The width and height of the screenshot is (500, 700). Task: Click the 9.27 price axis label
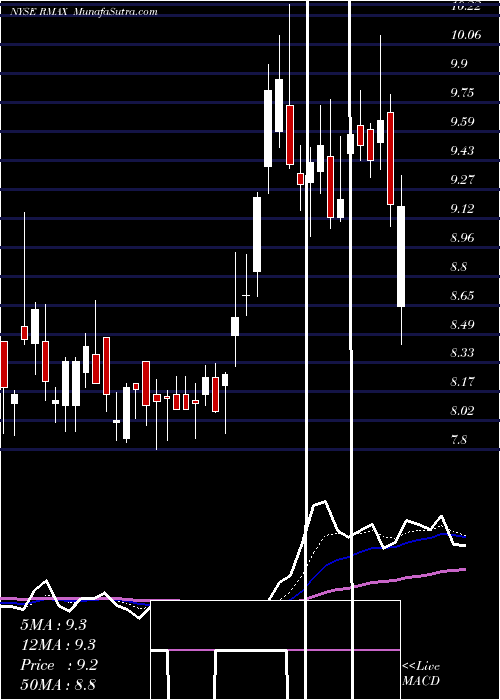coord(462,179)
